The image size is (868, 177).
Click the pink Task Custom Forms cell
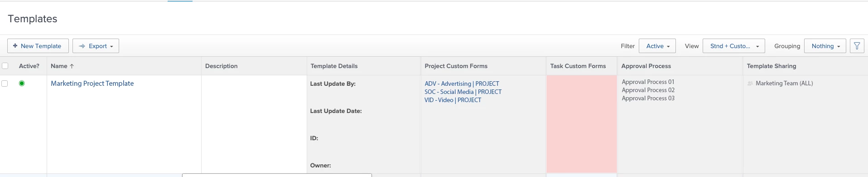pos(581,124)
